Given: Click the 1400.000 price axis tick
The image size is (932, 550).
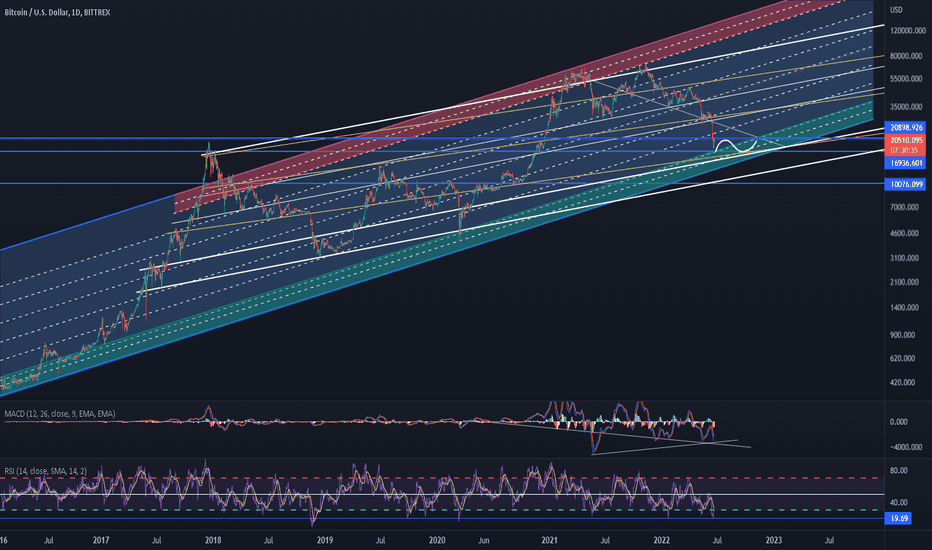Looking at the screenshot, I should [906, 307].
